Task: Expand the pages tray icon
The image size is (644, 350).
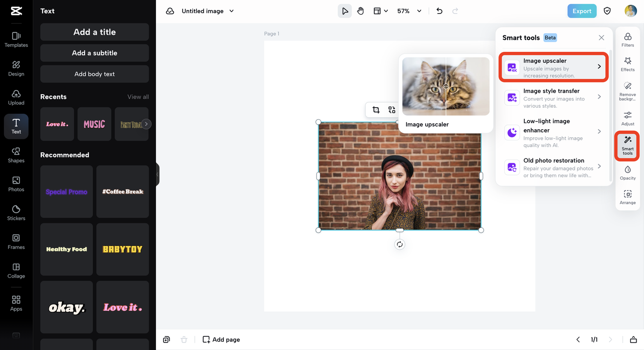Action: pos(633,339)
